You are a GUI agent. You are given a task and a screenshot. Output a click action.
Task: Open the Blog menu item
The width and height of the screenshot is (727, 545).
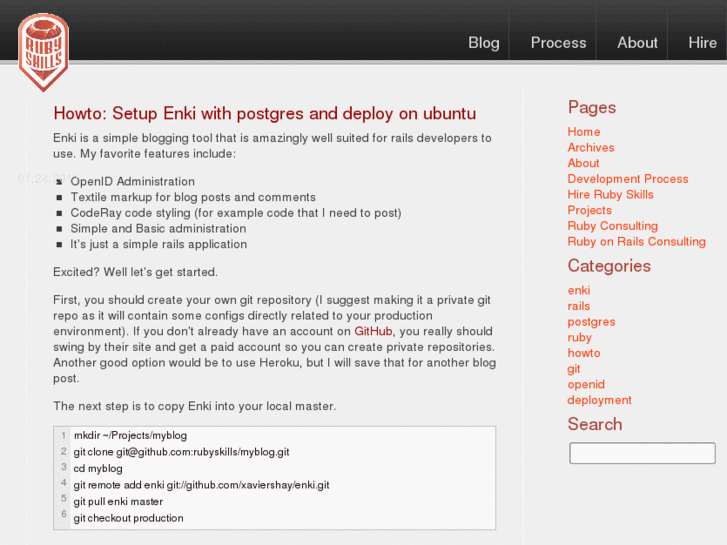(x=483, y=43)
